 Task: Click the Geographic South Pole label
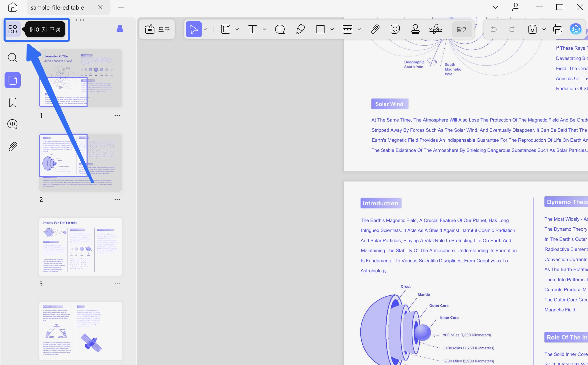[x=414, y=65]
